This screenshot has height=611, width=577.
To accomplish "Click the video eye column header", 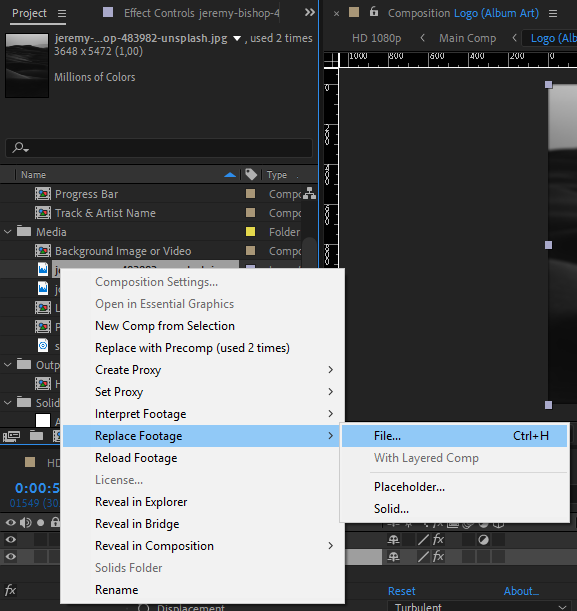I will click(11, 523).
